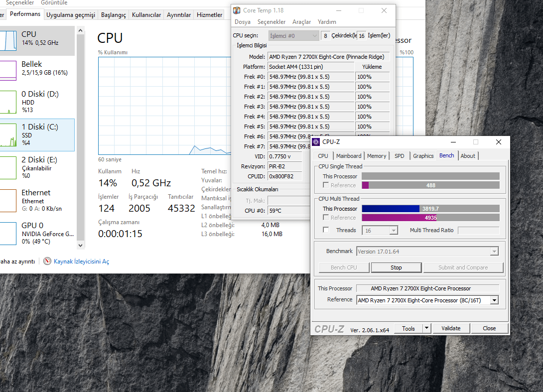Open the CPU tab in CPU-Z
The height and width of the screenshot is (392, 543).
tap(323, 156)
